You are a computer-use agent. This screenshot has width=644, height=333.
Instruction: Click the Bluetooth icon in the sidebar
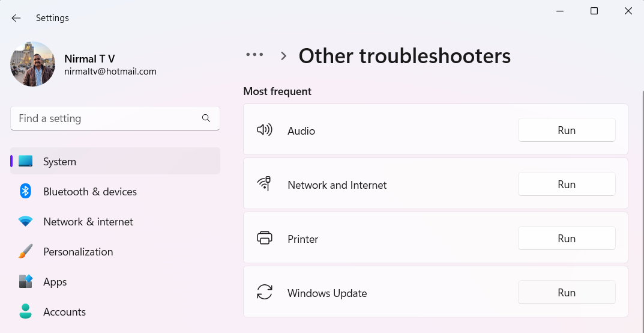point(25,191)
